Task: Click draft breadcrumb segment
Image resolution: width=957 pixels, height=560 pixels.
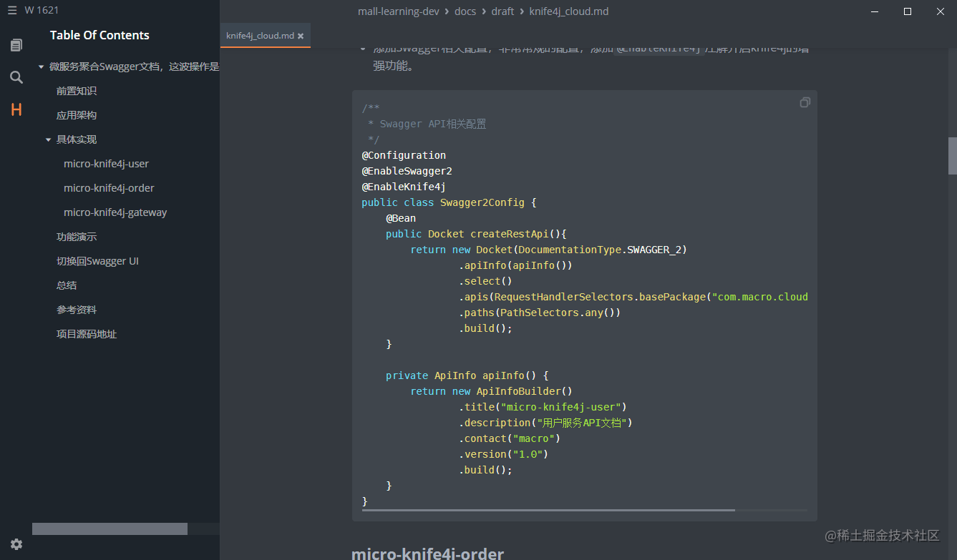Action: 502,11
